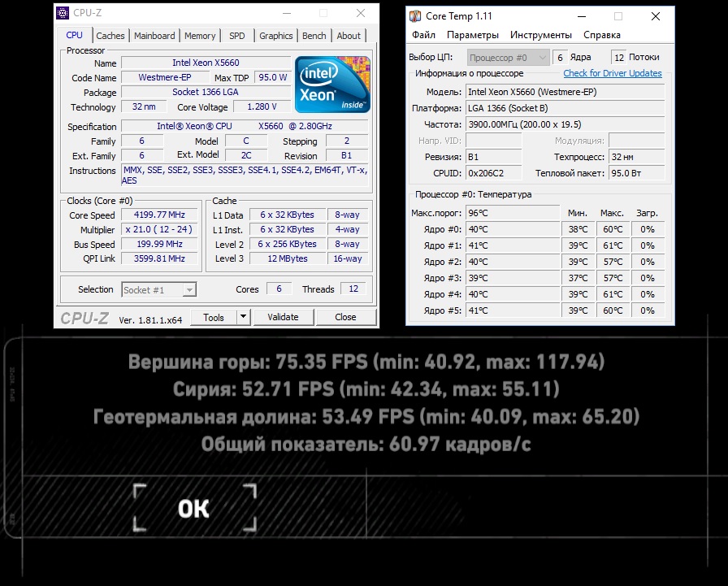Close the CPU-Z window with X

pos(361,14)
